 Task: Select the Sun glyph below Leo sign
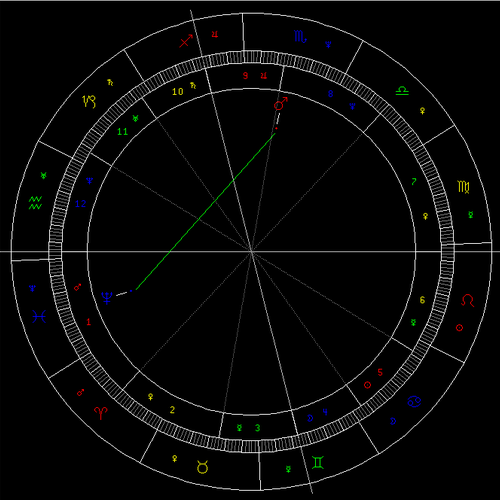click(459, 328)
